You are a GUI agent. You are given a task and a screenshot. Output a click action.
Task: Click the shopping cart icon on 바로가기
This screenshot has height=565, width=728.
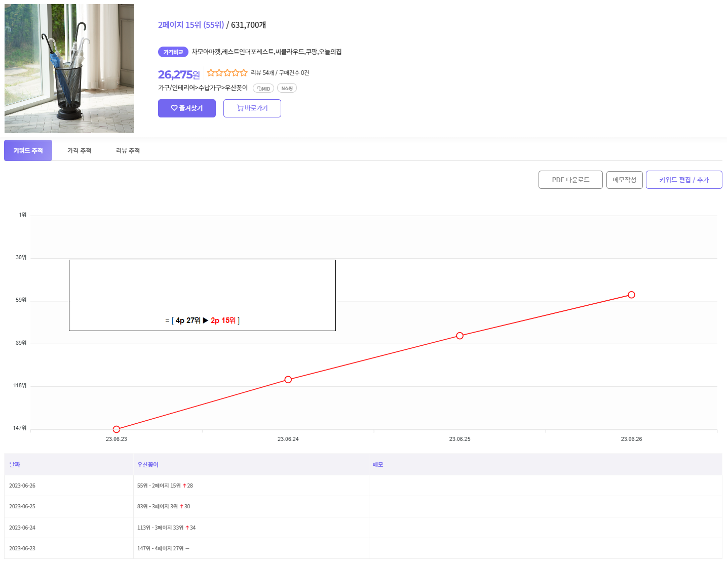tap(240, 108)
